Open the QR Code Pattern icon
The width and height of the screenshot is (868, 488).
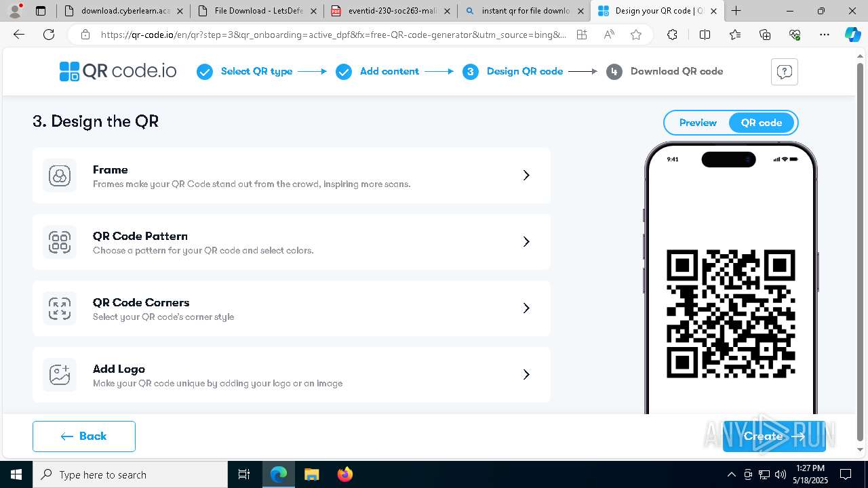[x=60, y=242]
